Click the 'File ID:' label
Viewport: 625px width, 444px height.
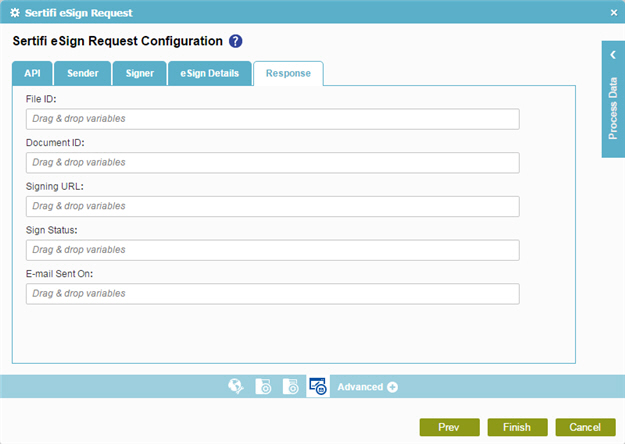pos(41,99)
